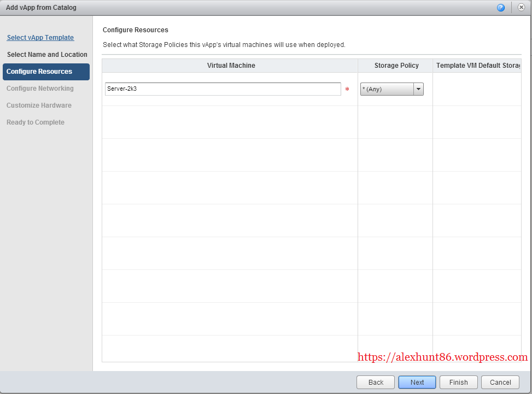Open the Customize Hardware step

coord(39,105)
